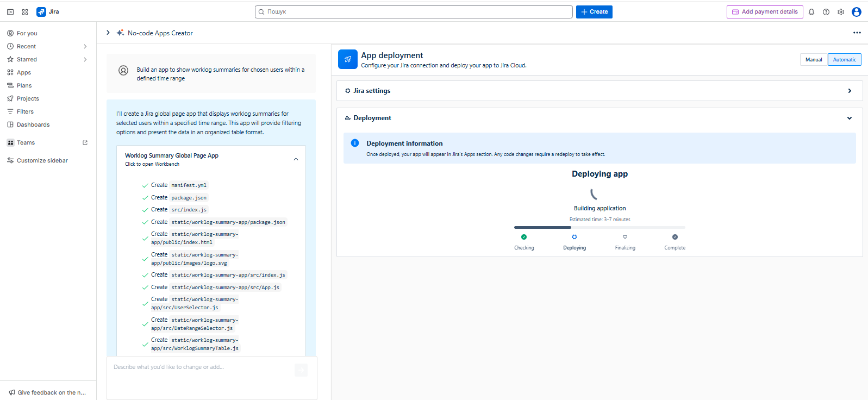Open the user profile avatar
The width and height of the screenshot is (868, 400).
[857, 12]
